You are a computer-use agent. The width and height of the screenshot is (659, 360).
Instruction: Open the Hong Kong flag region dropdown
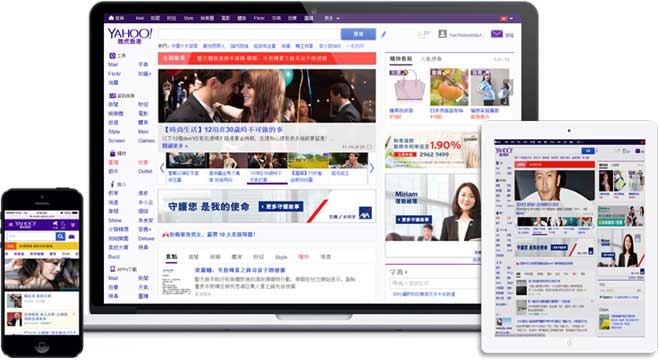[x=506, y=18]
